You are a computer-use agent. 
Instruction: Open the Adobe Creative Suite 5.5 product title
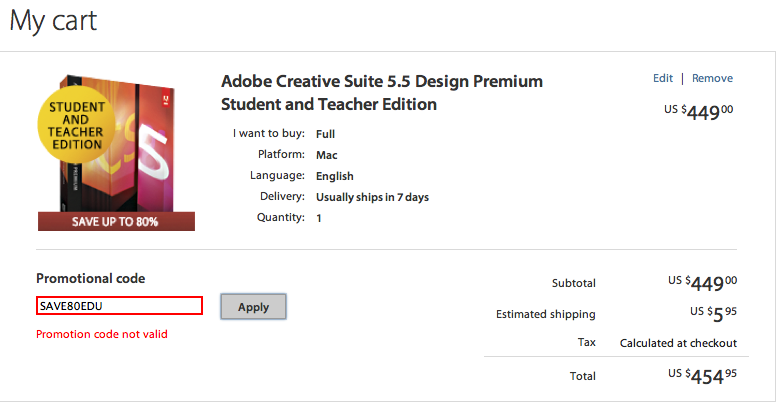pos(381,92)
